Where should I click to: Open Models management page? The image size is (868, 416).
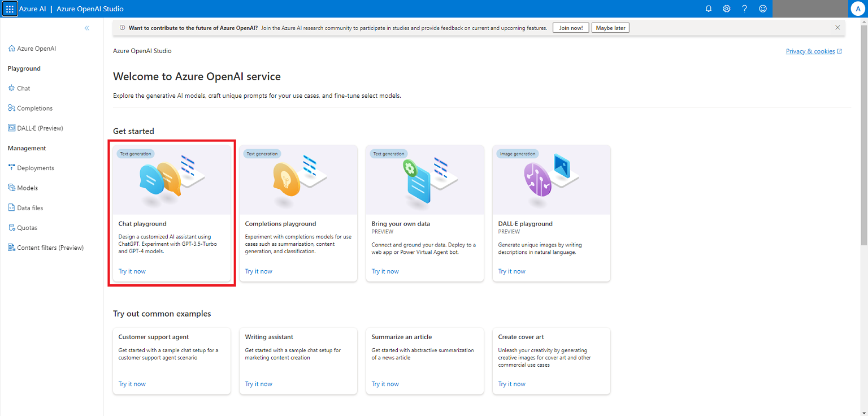pos(27,188)
